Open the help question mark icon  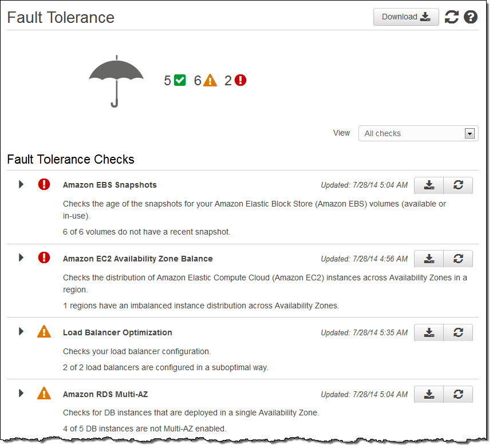click(x=471, y=17)
